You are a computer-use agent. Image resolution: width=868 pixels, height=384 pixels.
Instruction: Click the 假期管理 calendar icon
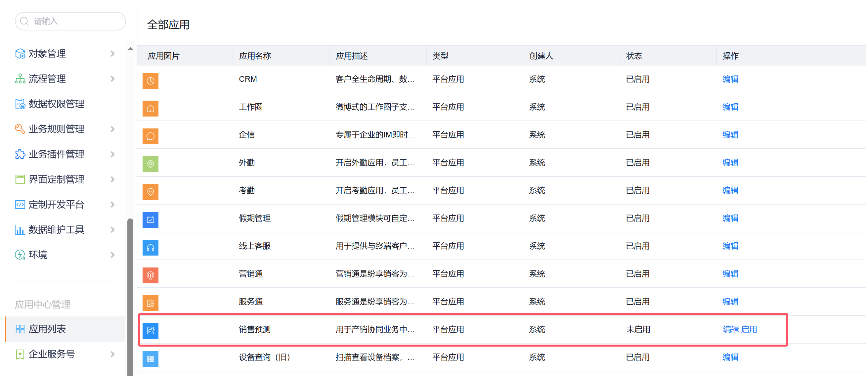pyautogui.click(x=150, y=220)
